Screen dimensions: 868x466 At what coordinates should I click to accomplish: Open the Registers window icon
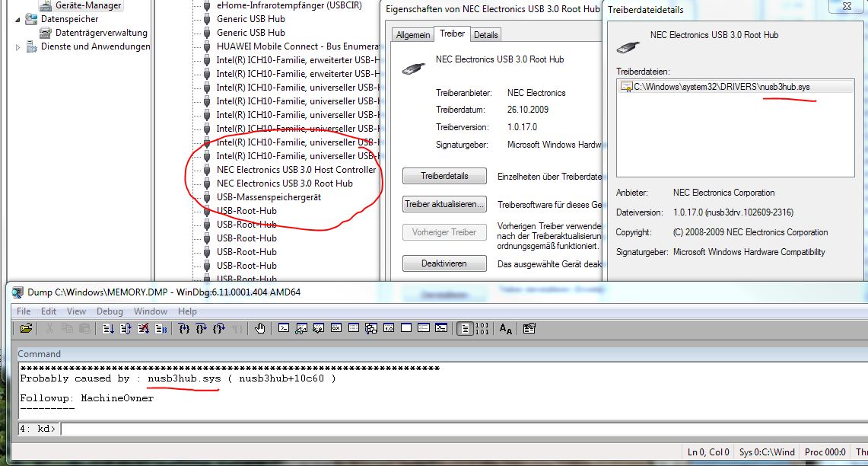tap(336, 329)
